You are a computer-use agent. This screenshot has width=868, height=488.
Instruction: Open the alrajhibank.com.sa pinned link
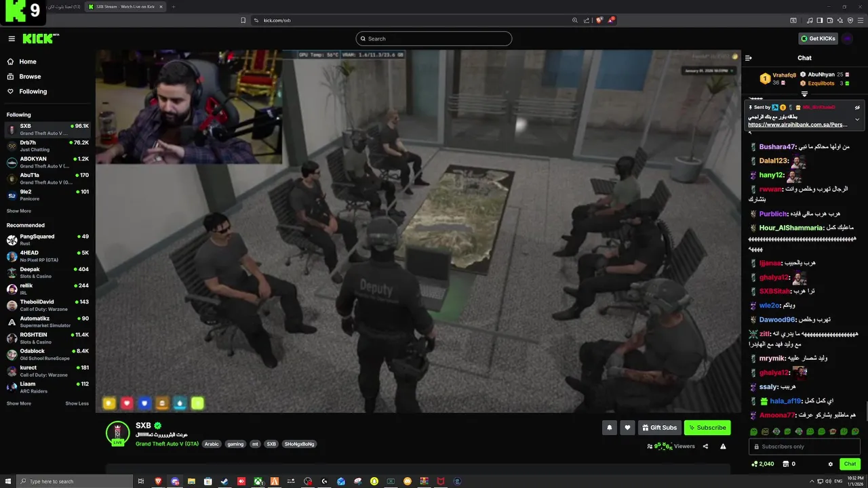797,125
